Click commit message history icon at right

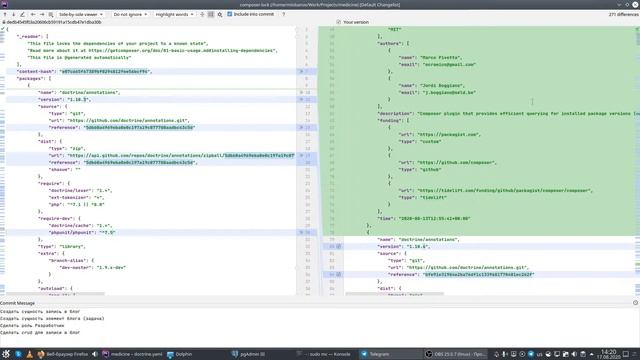pyautogui.click(x=635, y=303)
